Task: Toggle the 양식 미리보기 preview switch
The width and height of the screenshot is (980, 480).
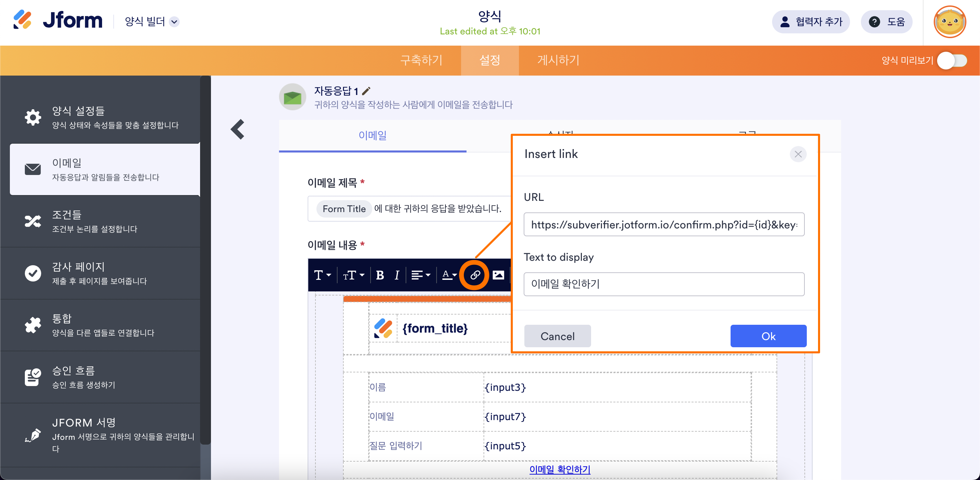Action: pos(952,61)
